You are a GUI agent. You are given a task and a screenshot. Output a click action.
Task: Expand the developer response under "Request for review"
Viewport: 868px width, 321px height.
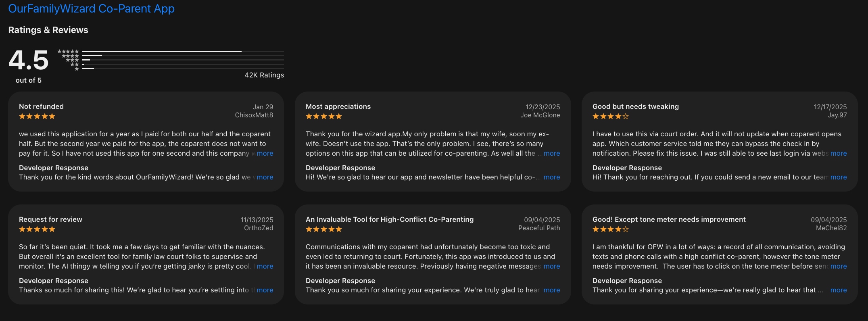265,290
